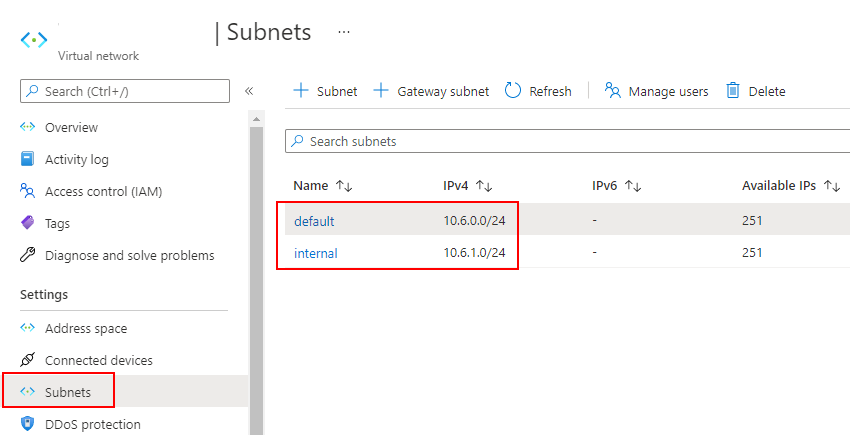
Task: Sort by Name column arrows
Action: click(344, 186)
